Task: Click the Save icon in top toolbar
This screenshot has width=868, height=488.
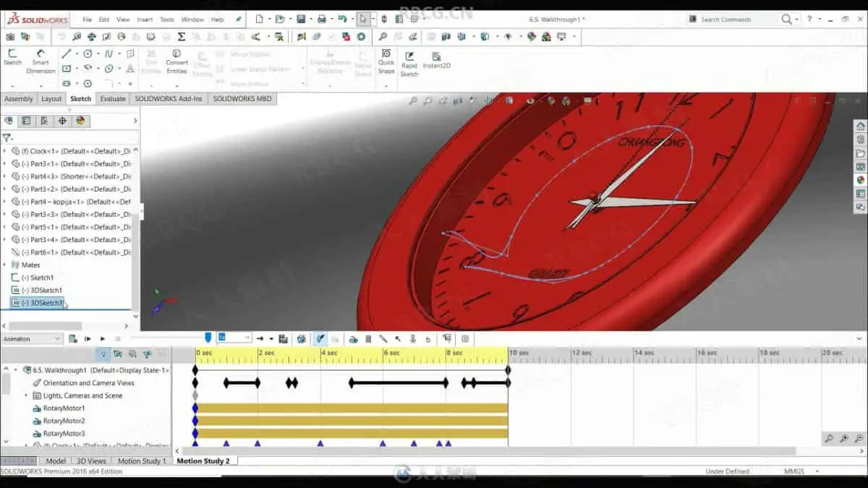Action: 301,19
